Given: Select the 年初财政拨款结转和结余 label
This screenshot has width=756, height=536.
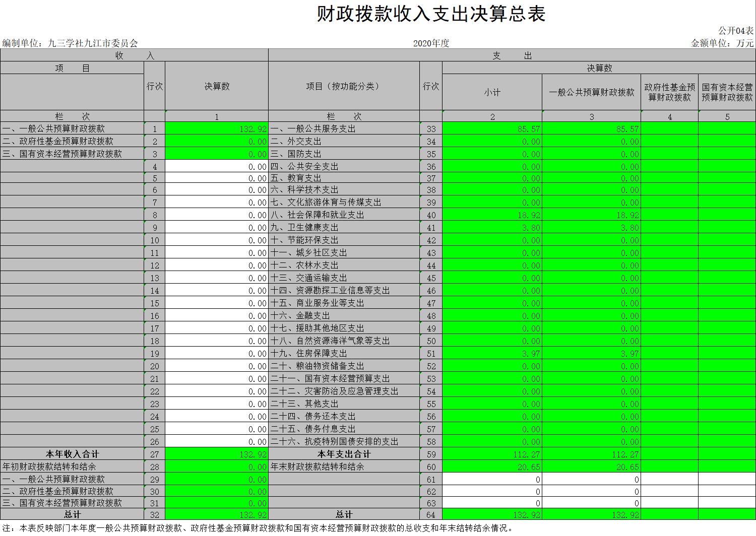Looking at the screenshot, I should (x=49, y=467).
